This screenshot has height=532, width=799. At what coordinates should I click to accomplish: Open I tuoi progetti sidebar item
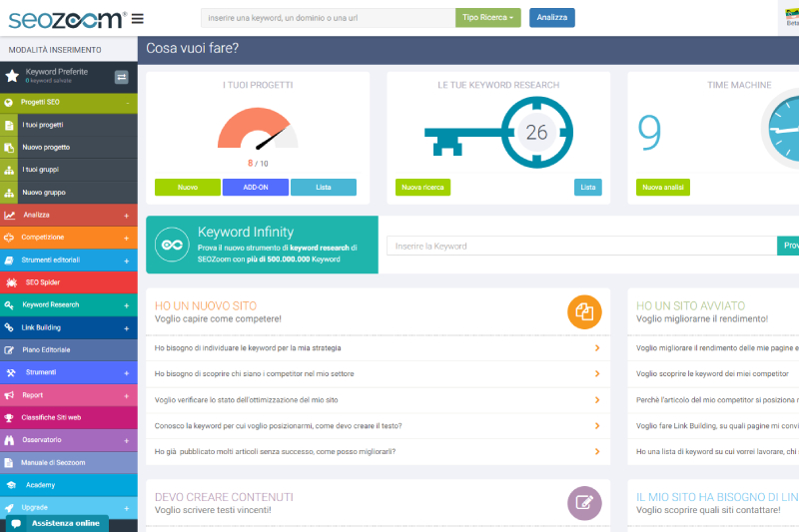tap(69, 125)
